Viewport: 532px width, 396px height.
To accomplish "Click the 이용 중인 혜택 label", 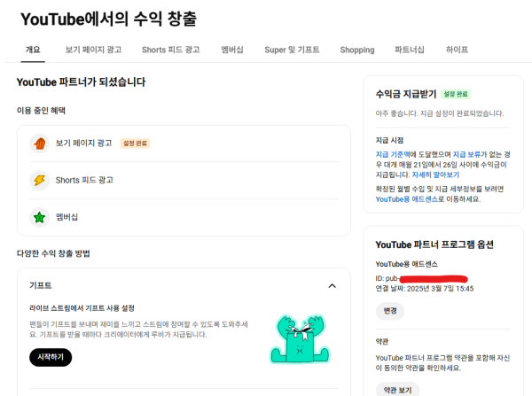I will click(41, 110).
